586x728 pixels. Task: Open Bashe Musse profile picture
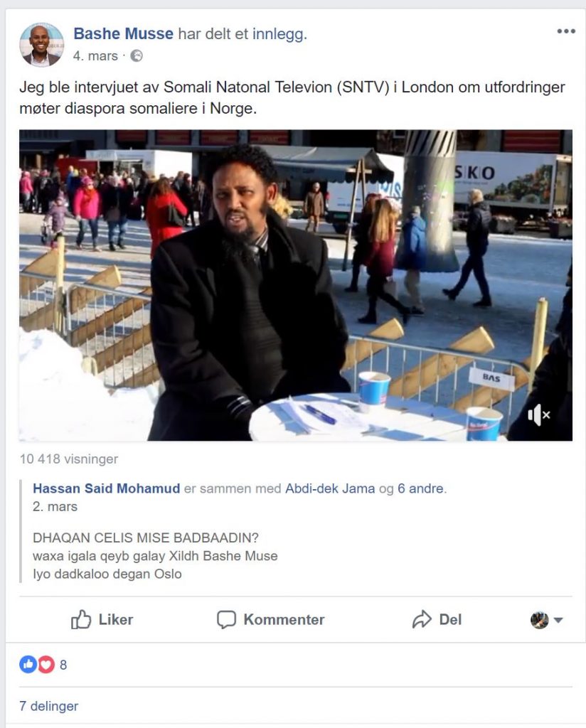tap(41, 45)
